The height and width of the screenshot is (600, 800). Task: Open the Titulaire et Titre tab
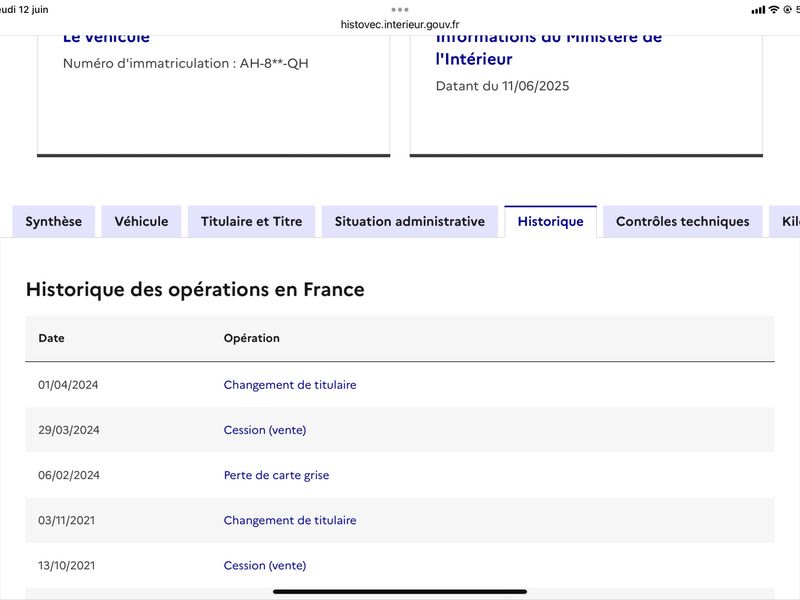tap(252, 221)
